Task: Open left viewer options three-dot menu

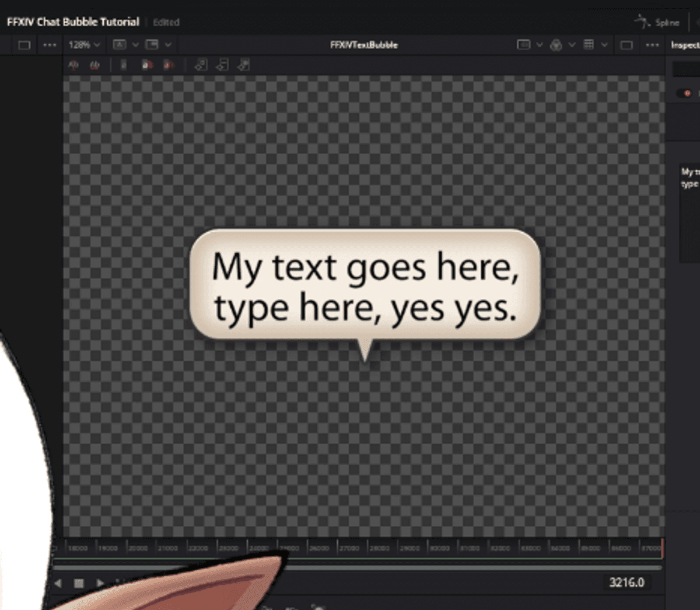Action: click(50, 45)
